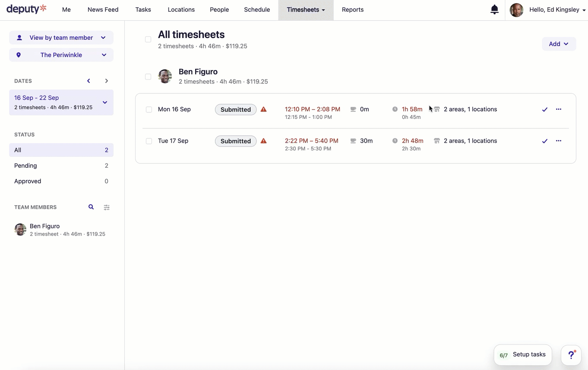Click the Tue 17 Sep date label
The height and width of the screenshot is (370, 588).
tap(173, 141)
